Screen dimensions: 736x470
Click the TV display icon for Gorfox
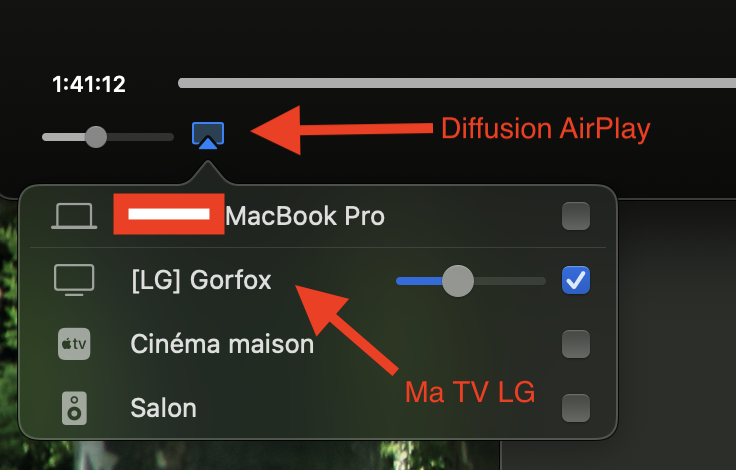[x=74, y=280]
